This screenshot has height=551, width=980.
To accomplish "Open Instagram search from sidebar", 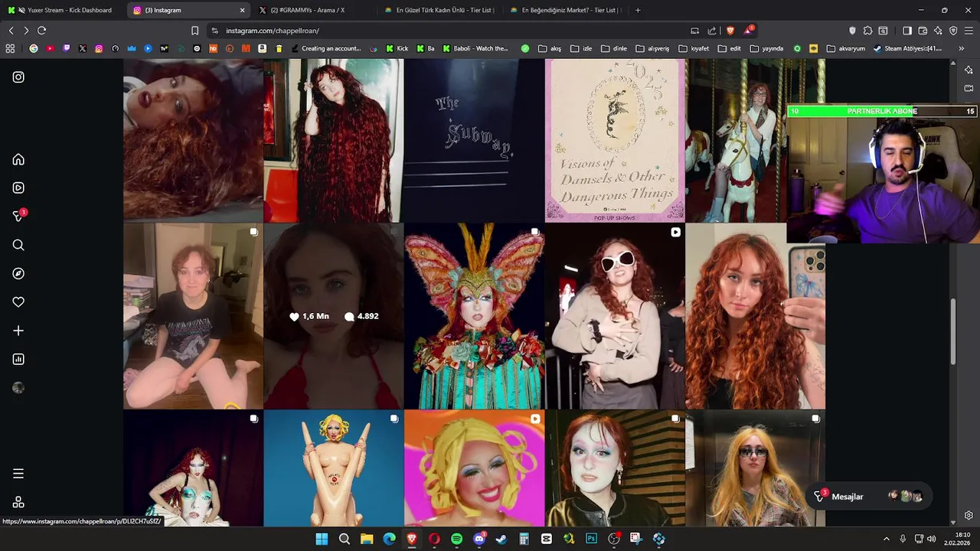I will click(18, 245).
